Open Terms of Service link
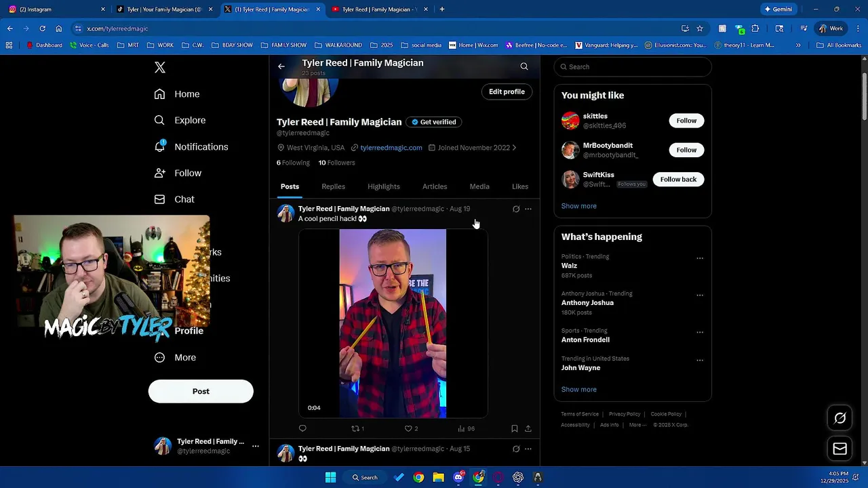Screen dimensions: 868x488 [x=580, y=414]
